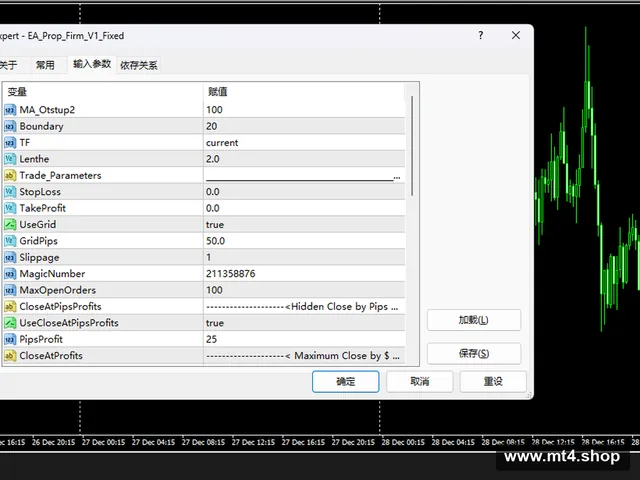Screen dimensions: 640x480
Task: Open the 依存关系 tab
Action: (139, 65)
